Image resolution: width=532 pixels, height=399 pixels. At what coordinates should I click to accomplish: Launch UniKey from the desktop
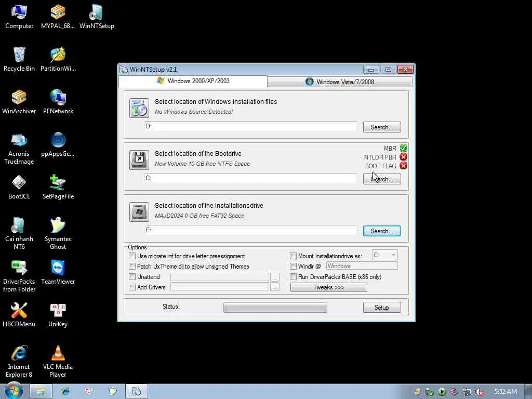(x=58, y=315)
